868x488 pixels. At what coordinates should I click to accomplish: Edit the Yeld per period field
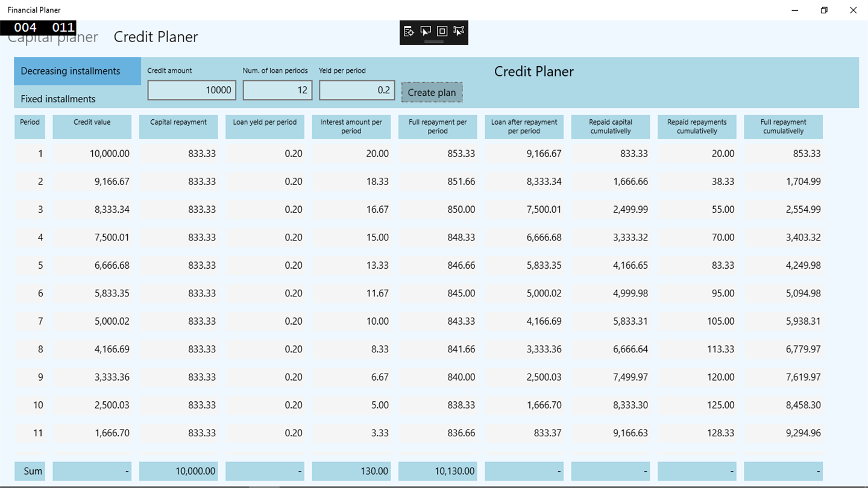pos(357,90)
